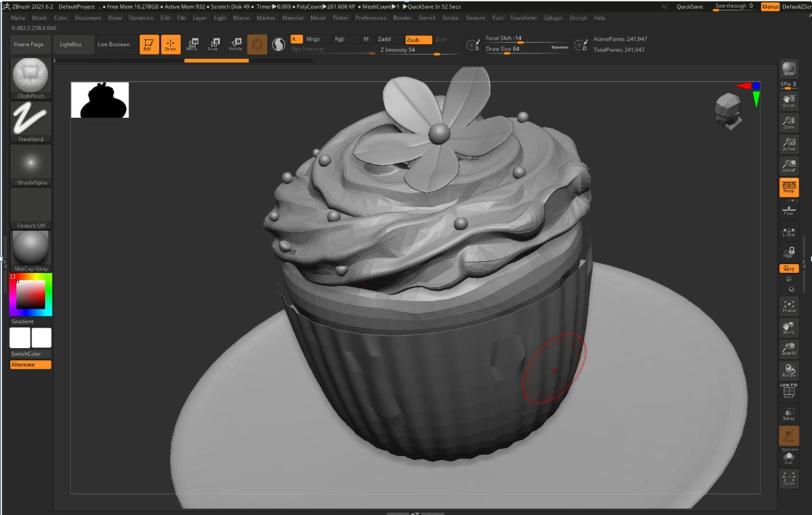This screenshot has width=812, height=515.
Task: Click the BPR render icon
Action: click(789, 69)
